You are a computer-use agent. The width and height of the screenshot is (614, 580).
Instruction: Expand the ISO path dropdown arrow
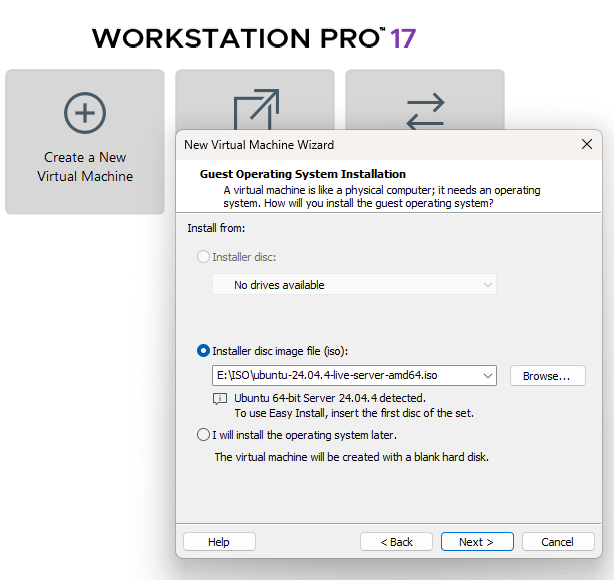[x=488, y=376]
